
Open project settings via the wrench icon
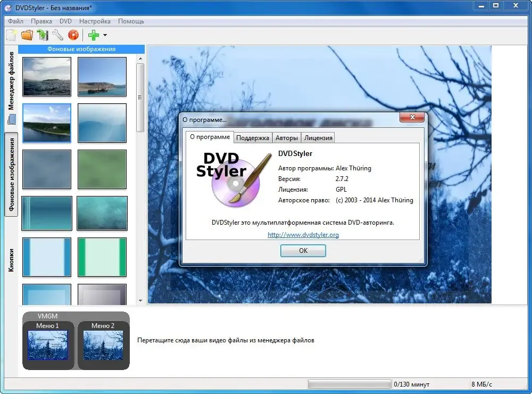coord(57,35)
